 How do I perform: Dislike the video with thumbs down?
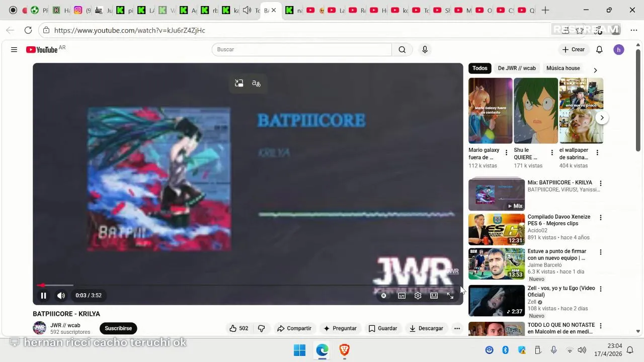[261, 328]
